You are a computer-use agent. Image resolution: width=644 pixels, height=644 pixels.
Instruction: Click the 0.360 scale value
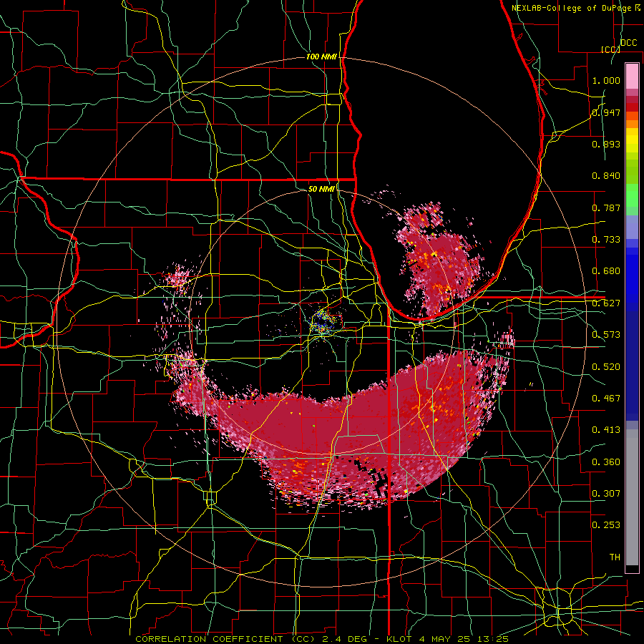pos(606,462)
